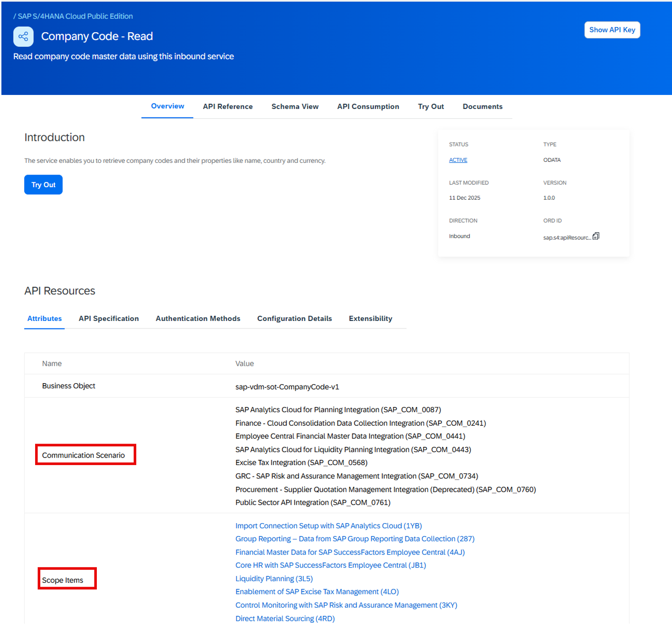
Task: Click Enablement of SAP Excise Tax Management link
Action: pos(317,592)
